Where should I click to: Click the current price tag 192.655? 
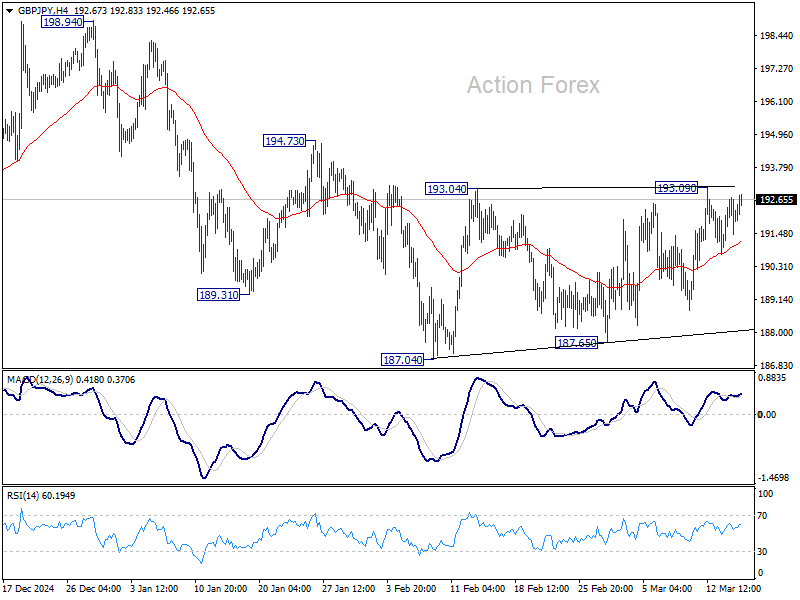point(776,199)
